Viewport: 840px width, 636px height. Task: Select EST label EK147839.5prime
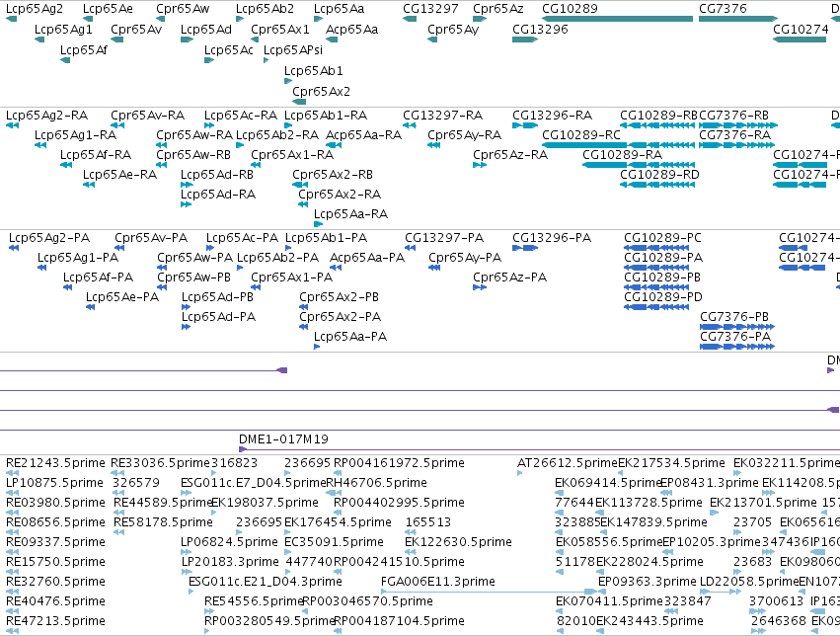coord(654,522)
